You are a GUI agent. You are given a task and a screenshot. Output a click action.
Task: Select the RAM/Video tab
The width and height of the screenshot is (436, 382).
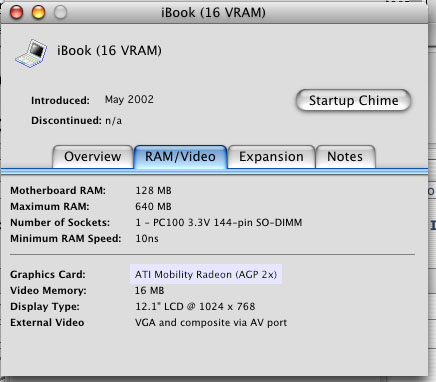coord(180,157)
